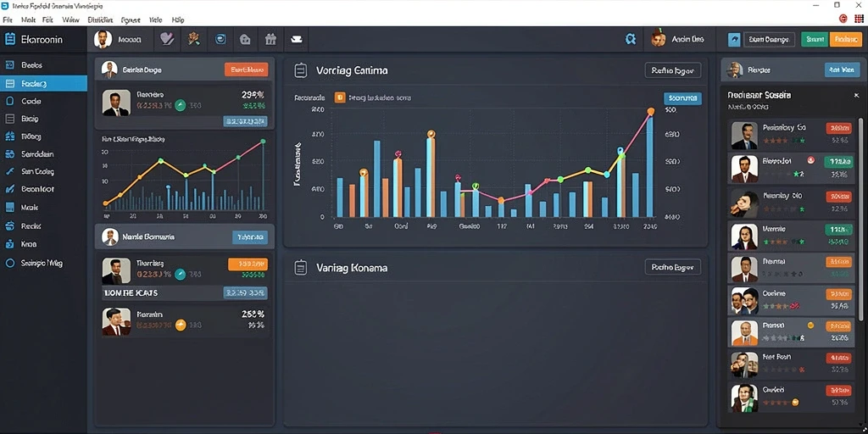Open the outlined dropdown in Vorciag Eartima header
This screenshot has height=434, width=868.
[x=672, y=70]
